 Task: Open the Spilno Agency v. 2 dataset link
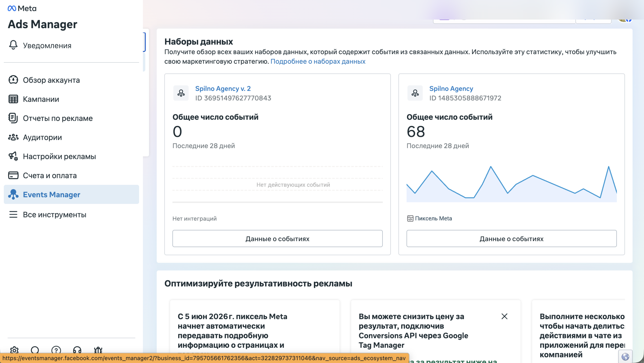tap(223, 88)
